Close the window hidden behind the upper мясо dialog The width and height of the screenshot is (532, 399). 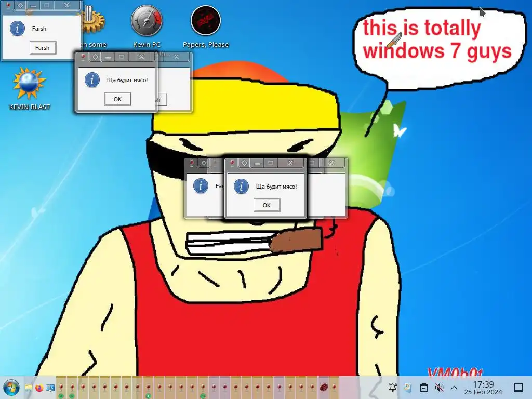(x=176, y=57)
